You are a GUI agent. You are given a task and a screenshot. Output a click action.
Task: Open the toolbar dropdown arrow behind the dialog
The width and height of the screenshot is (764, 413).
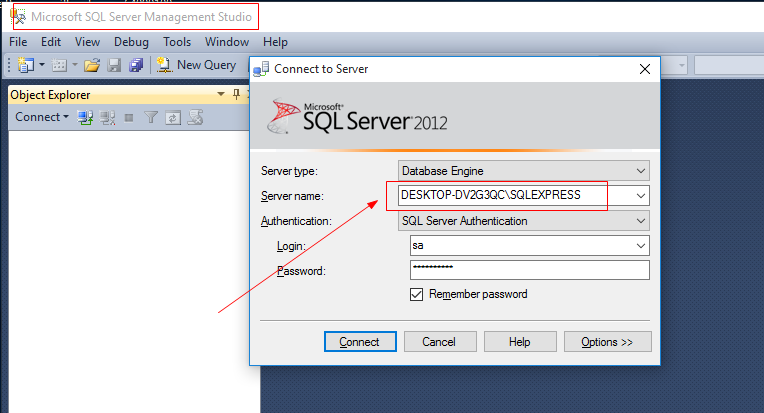[681, 65]
